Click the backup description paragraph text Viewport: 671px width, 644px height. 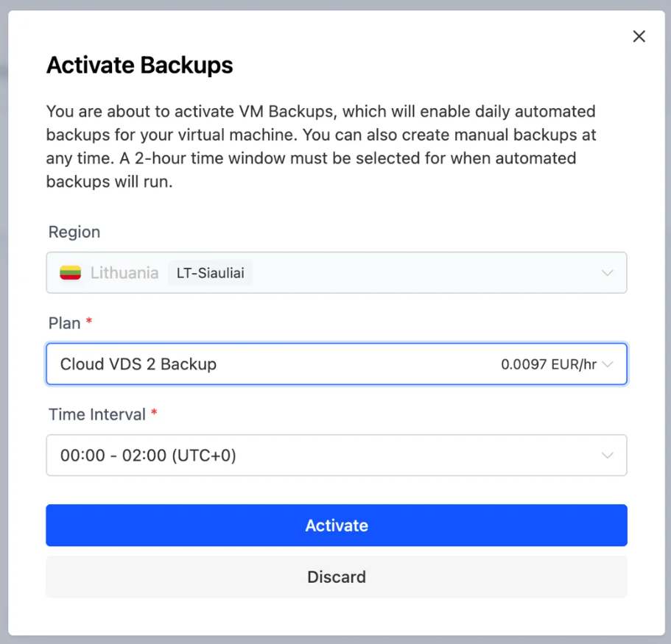[x=321, y=147]
